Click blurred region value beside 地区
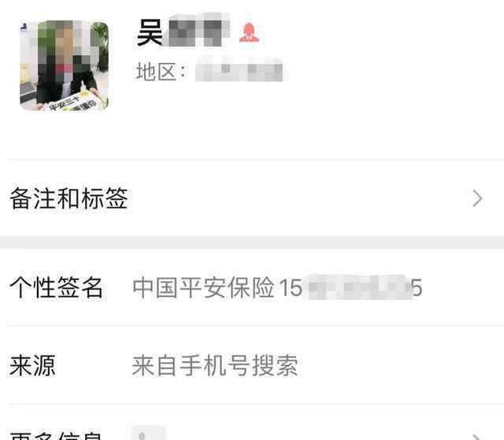Image resolution: width=504 pixels, height=440 pixels. (239, 72)
